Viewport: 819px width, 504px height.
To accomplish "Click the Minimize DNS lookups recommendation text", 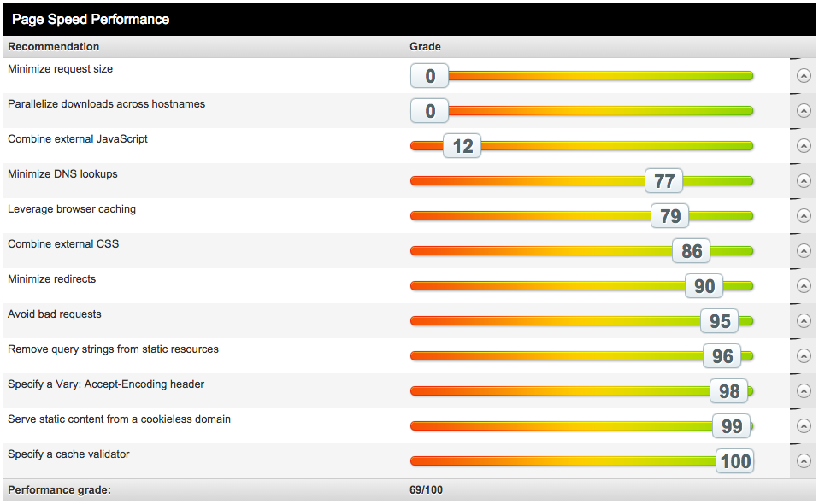I will 62,174.
